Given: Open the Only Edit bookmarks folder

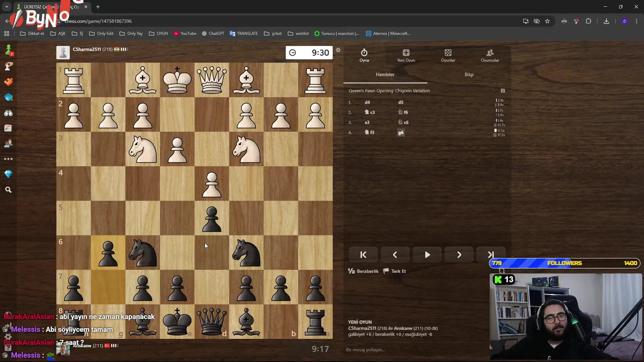Looking at the screenshot, I should point(101,34).
